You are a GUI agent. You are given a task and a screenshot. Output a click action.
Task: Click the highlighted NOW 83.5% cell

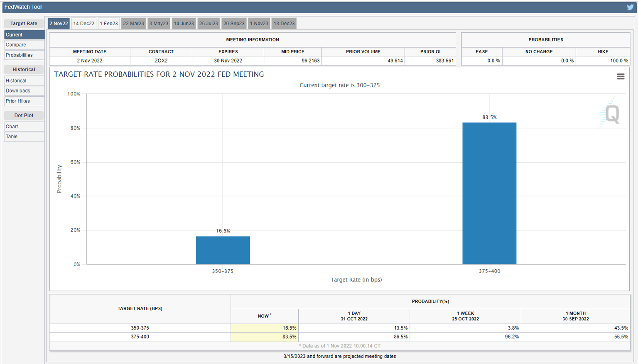point(265,337)
